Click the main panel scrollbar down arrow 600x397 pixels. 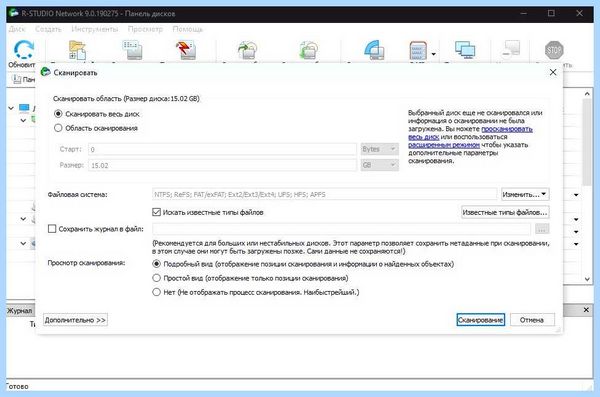[587, 279]
